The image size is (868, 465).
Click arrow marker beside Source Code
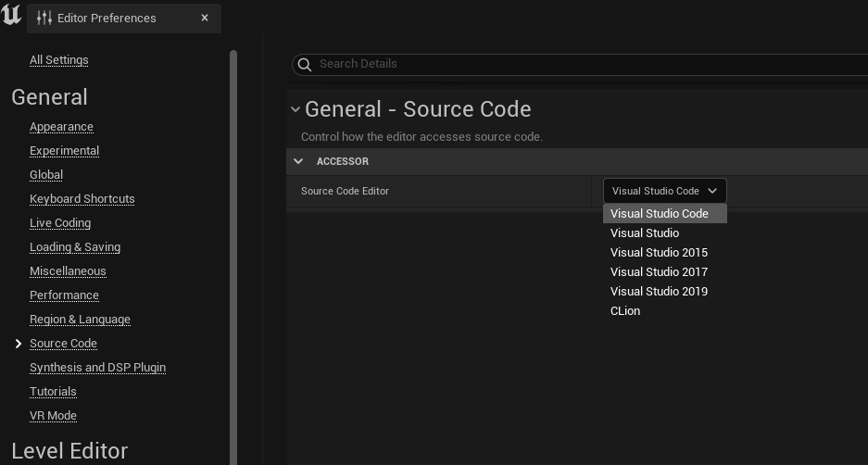point(19,344)
